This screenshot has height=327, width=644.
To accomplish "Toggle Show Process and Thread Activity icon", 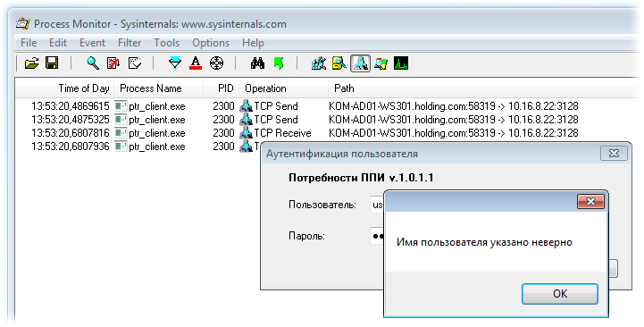I will 381,63.
